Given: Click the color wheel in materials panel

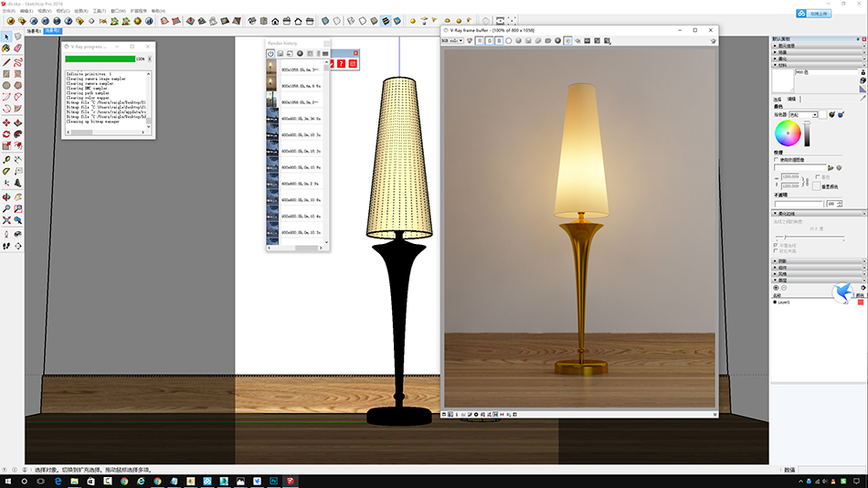Looking at the screenshot, I should point(788,133).
